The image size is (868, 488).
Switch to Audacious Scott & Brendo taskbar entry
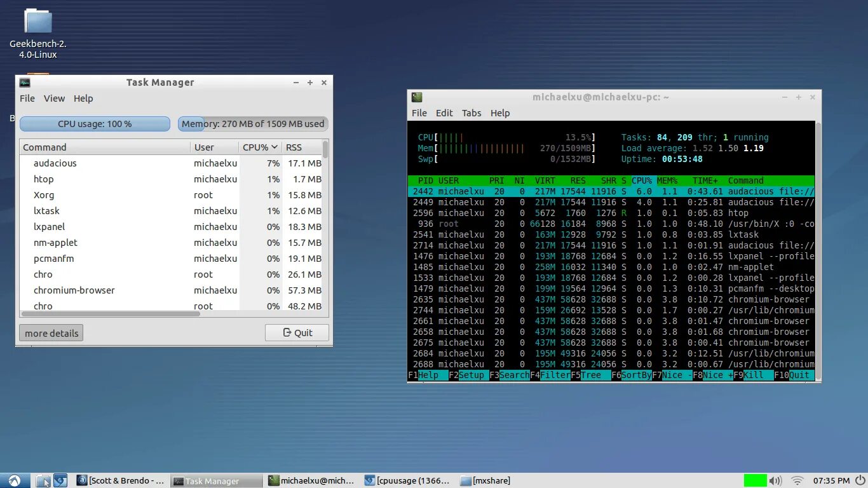click(122, 481)
